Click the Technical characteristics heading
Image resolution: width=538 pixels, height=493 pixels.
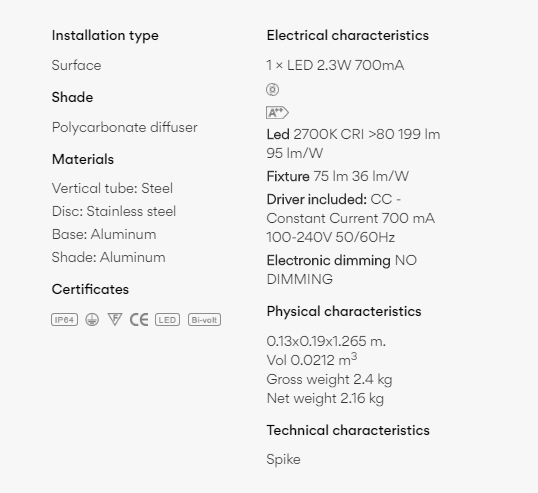[348, 430]
